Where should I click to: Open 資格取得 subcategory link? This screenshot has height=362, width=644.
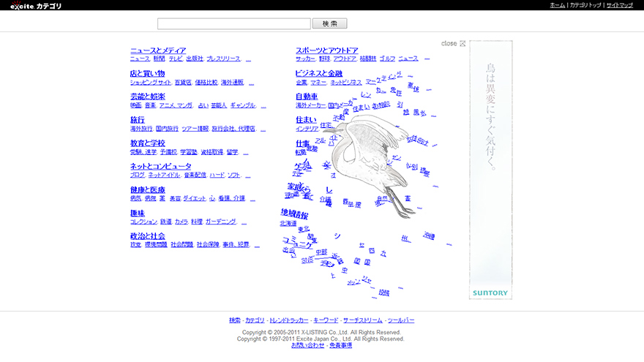pos(212,152)
